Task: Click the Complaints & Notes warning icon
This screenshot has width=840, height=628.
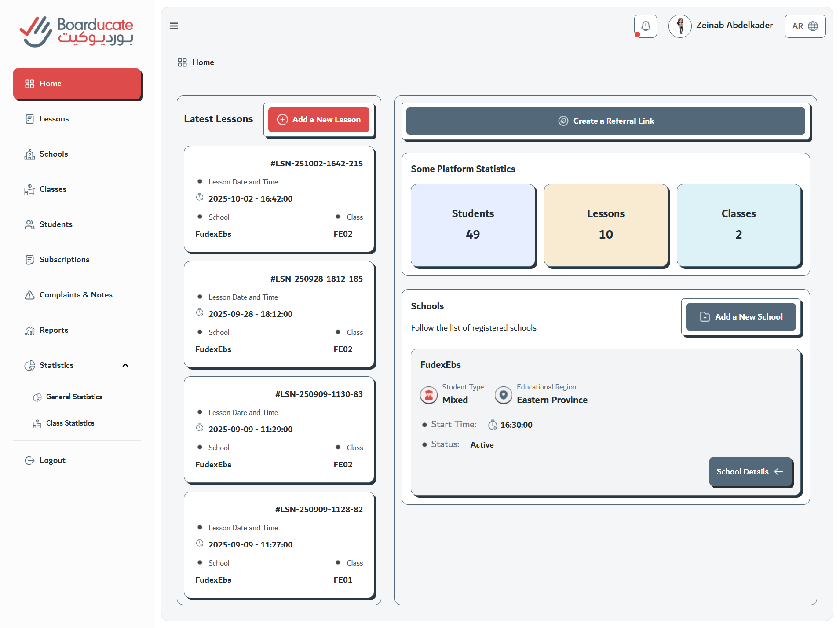Action: pyautogui.click(x=29, y=295)
